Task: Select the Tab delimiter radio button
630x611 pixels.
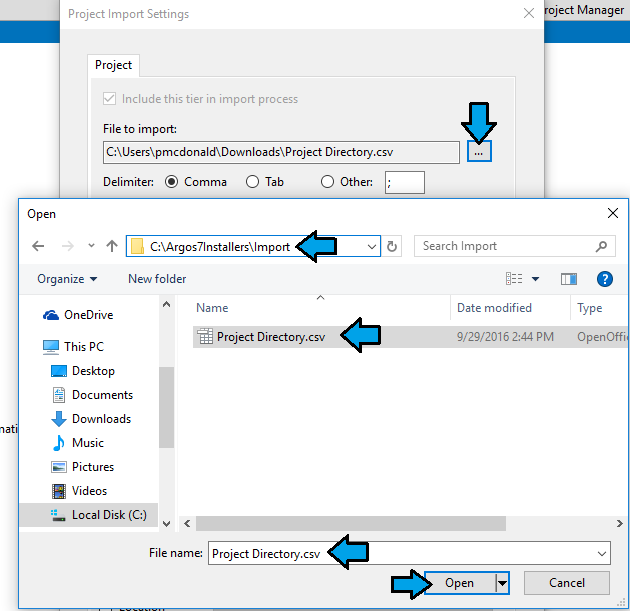Action: coord(252,182)
